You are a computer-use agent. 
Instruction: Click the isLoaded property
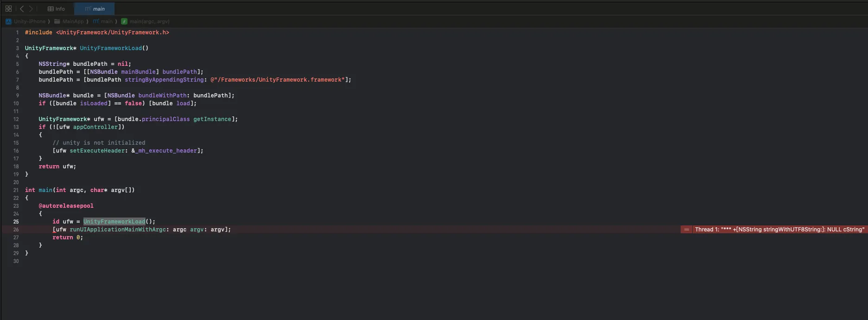(x=94, y=103)
